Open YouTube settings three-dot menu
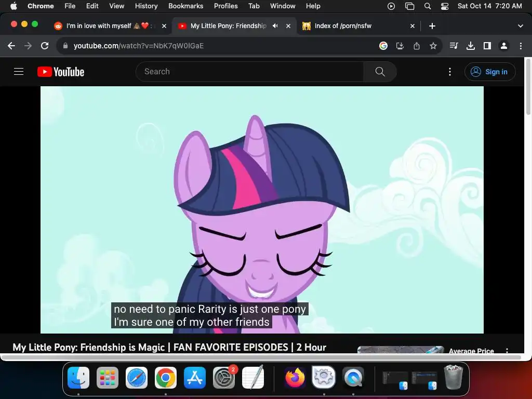This screenshot has width=532, height=399. point(450,72)
